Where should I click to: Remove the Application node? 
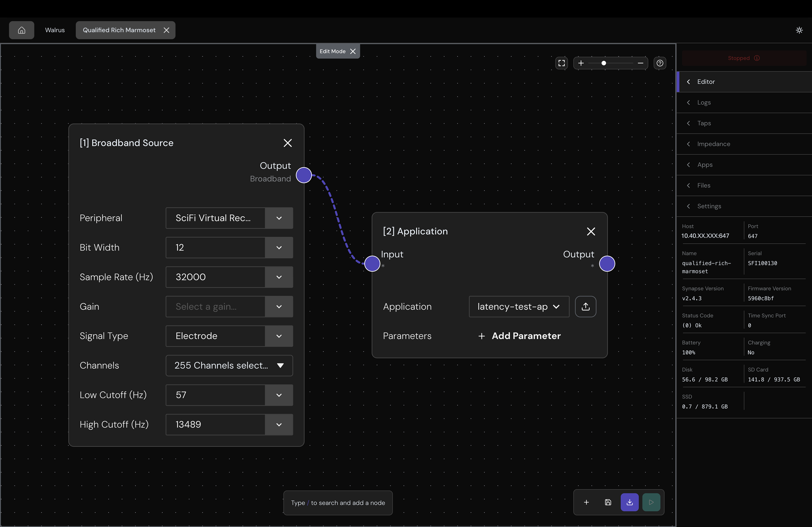pyautogui.click(x=591, y=231)
